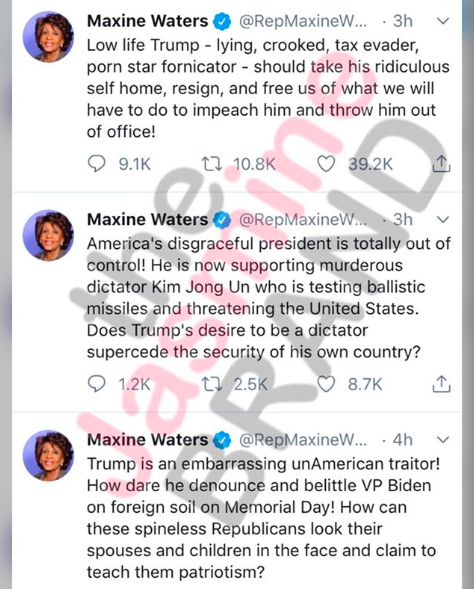Click the 3h timestamp on first tweet
The width and height of the screenshot is (474, 589).
(x=402, y=21)
